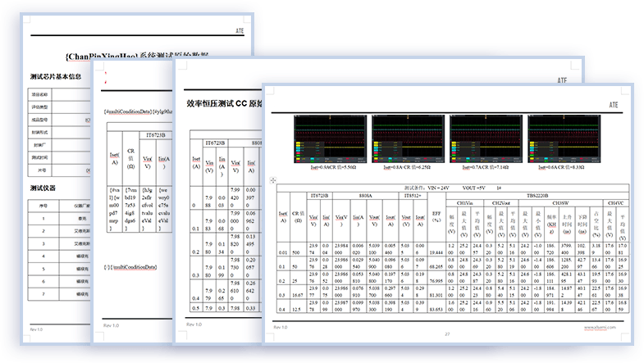Image resolution: width=644 pixels, height=363 pixels.
Task: Select the 'IT8512+' column group header
Action: point(413,196)
